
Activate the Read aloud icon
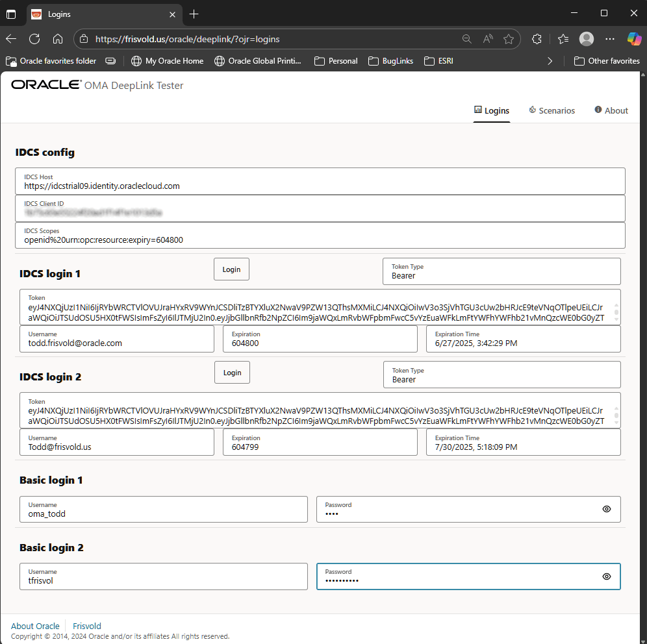click(488, 39)
